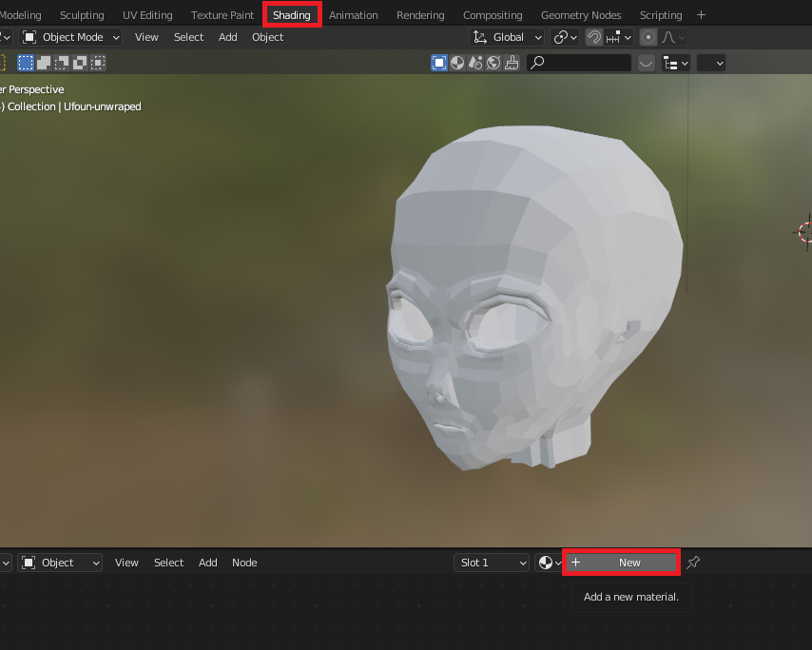The height and width of the screenshot is (650, 812).
Task: Open the Geometry Nodes workspace tab
Action: (580, 15)
